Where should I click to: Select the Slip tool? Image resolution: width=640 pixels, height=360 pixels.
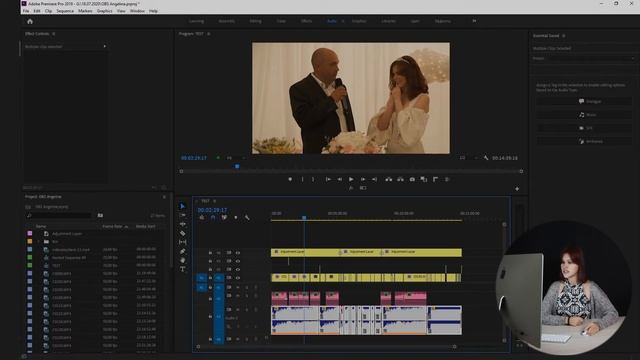[x=182, y=242]
